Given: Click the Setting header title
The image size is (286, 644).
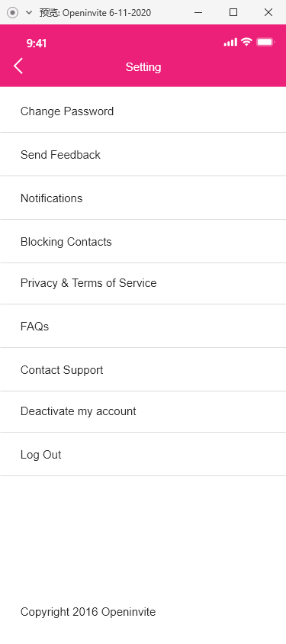Looking at the screenshot, I should click(143, 67).
